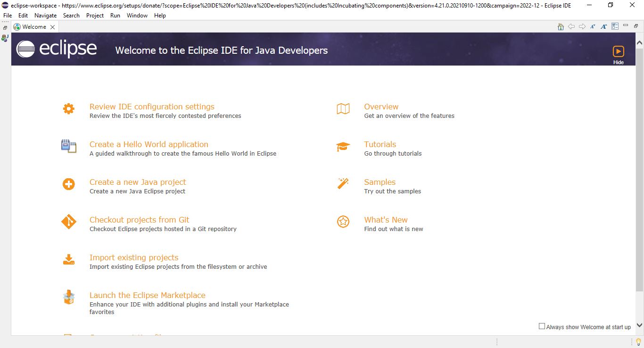The width and height of the screenshot is (644, 348).
Task: Click the Navigate Forward arrow in Welcome toolbar
Action: coord(582,27)
